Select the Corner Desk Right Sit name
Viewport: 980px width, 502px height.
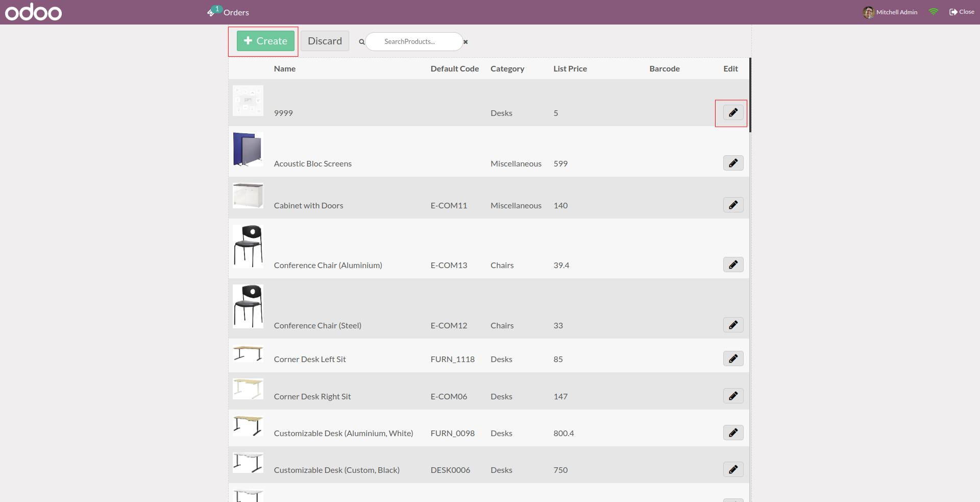[x=312, y=397]
